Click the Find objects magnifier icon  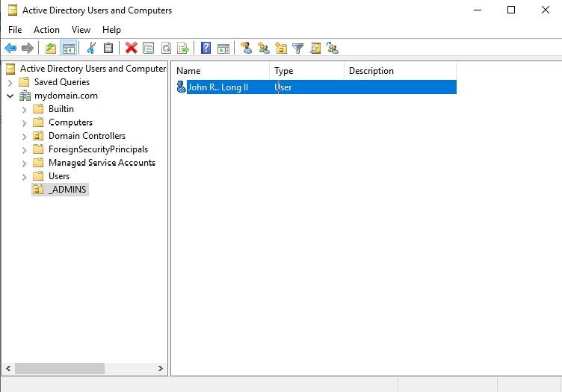315,48
